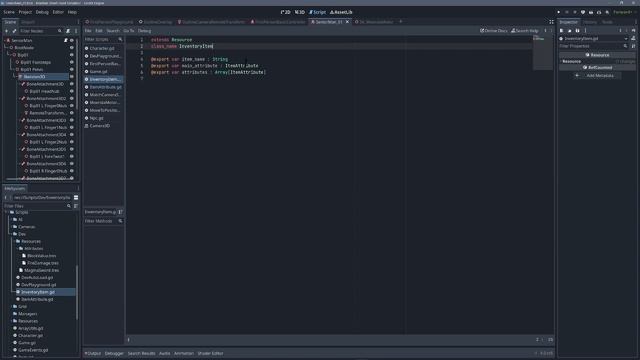Hide the Bip01 Footsteps node

[72, 62]
